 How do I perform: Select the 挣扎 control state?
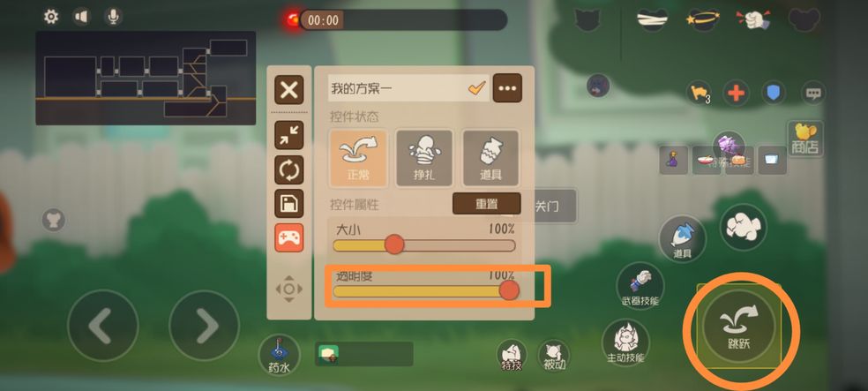(424, 158)
